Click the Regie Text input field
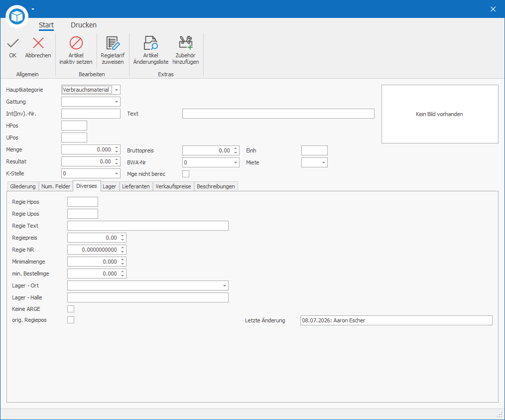505x420 pixels. (x=148, y=226)
